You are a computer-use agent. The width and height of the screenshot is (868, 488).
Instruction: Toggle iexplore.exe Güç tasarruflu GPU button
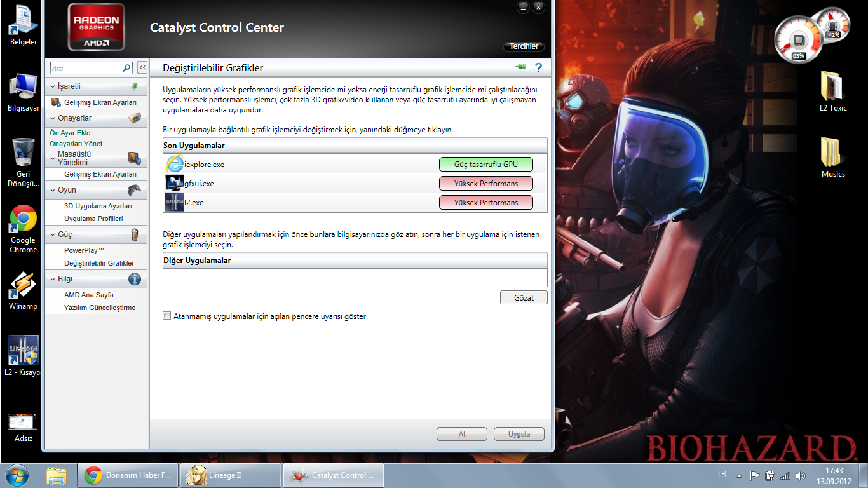coord(485,165)
